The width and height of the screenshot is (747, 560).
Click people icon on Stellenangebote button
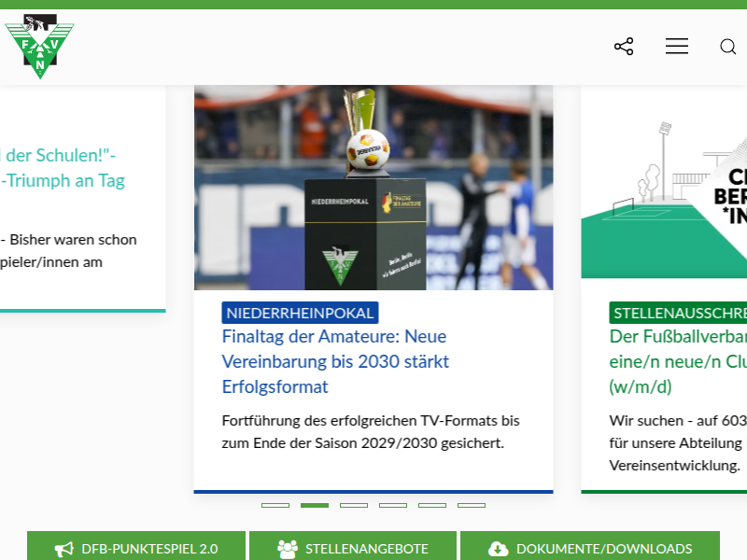288,549
